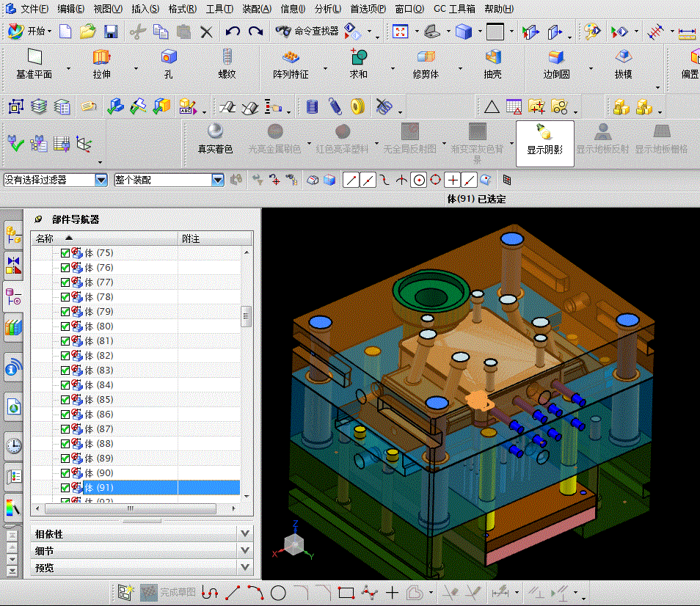Click the Palette color sidebar icon

coord(13,508)
